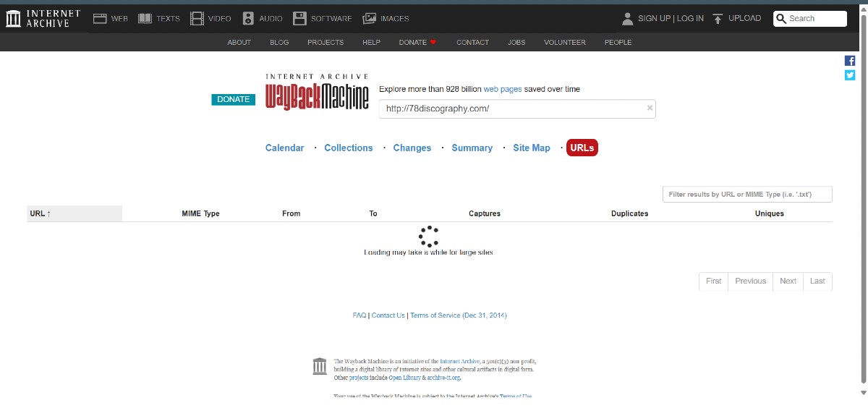868x411 pixels.
Task: Open the Projects menu item
Action: click(325, 43)
